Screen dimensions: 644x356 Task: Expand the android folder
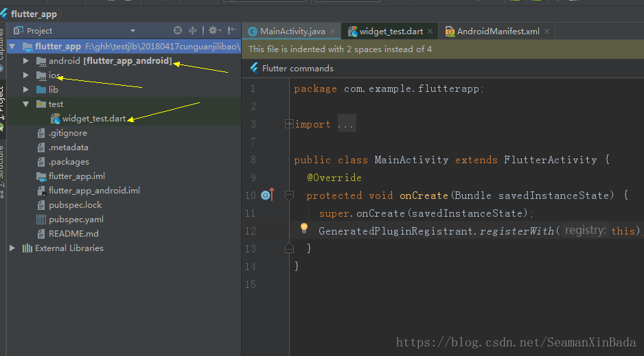coord(26,60)
